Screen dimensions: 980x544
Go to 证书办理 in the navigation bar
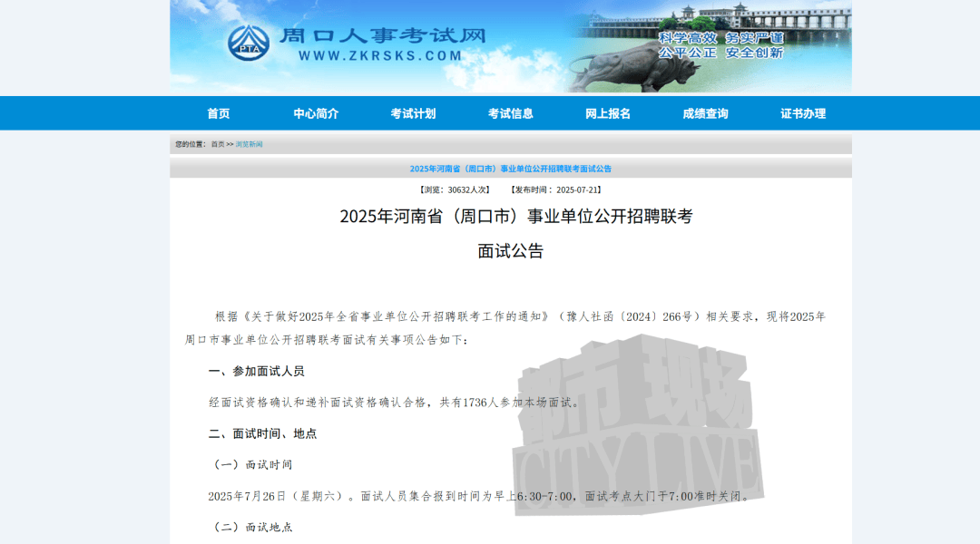803,113
